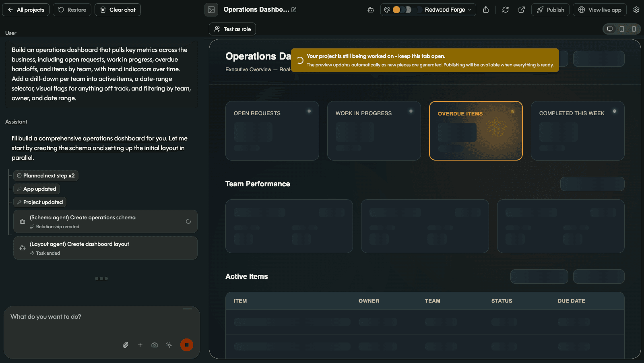The width and height of the screenshot is (644, 363).
Task: Attach a file with the paperclip icon
Action: 126,345
